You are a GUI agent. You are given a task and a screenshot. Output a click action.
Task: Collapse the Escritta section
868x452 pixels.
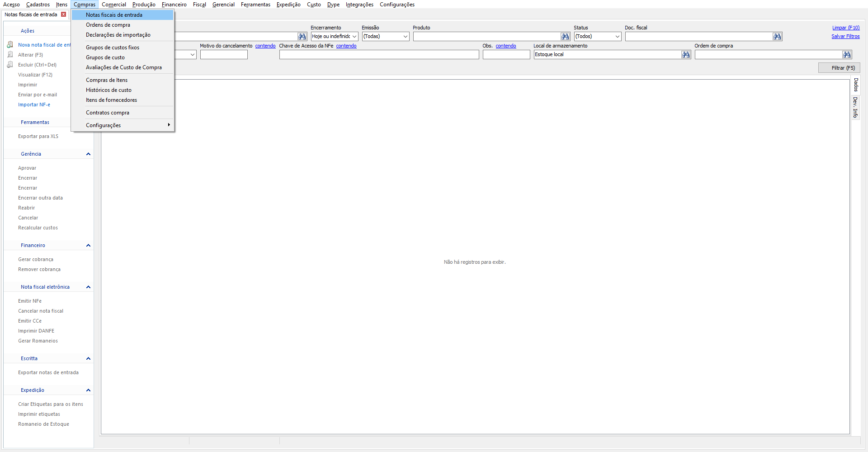[x=88, y=359]
